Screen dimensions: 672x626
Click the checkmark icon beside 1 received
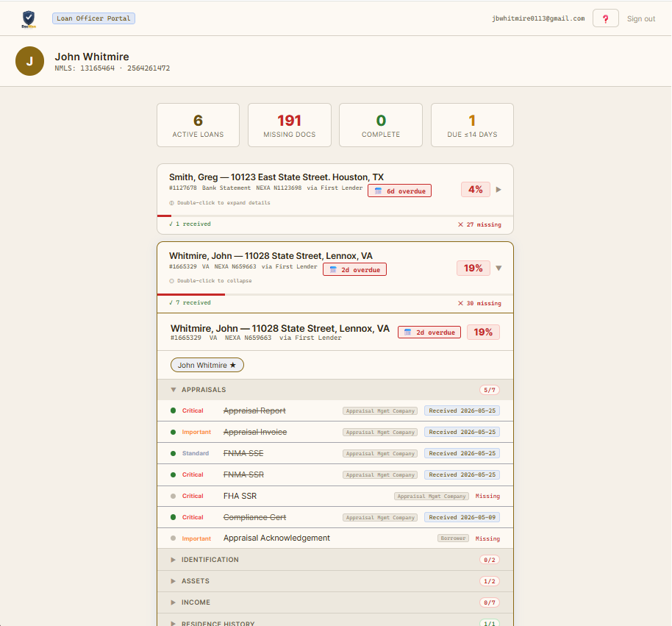(171, 224)
